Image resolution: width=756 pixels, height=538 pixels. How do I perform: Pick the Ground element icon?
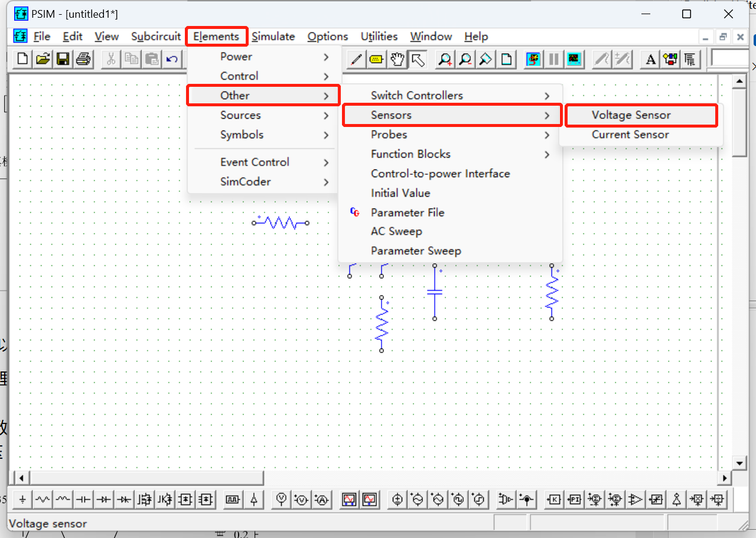(22, 500)
